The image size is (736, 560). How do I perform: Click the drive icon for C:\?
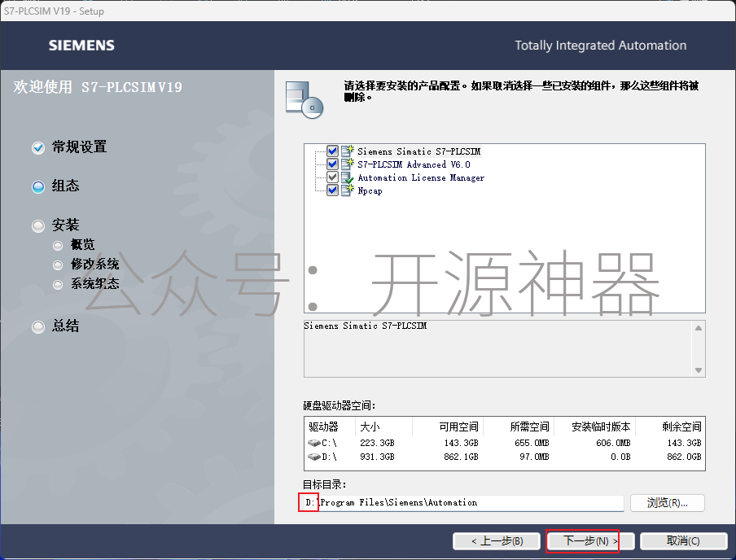coord(314,443)
